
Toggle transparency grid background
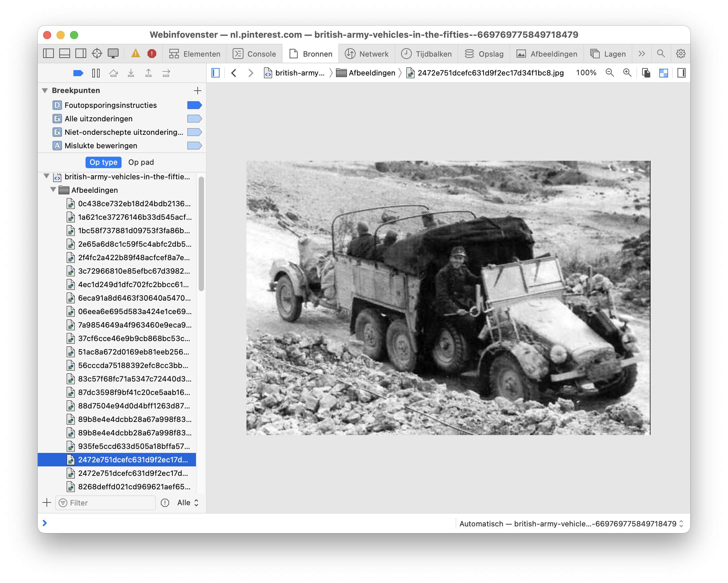663,73
